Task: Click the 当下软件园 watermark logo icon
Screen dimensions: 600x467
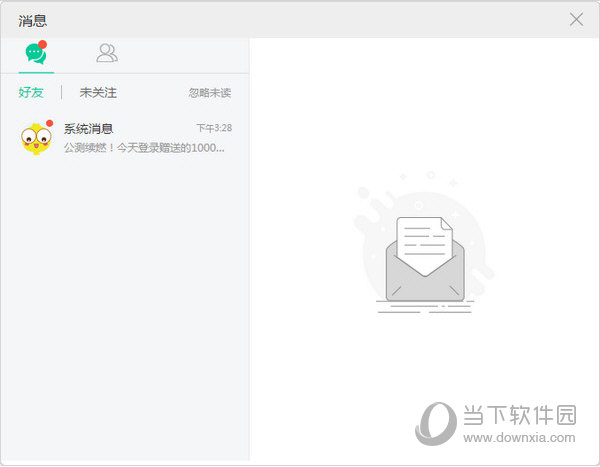Action: pos(434,422)
